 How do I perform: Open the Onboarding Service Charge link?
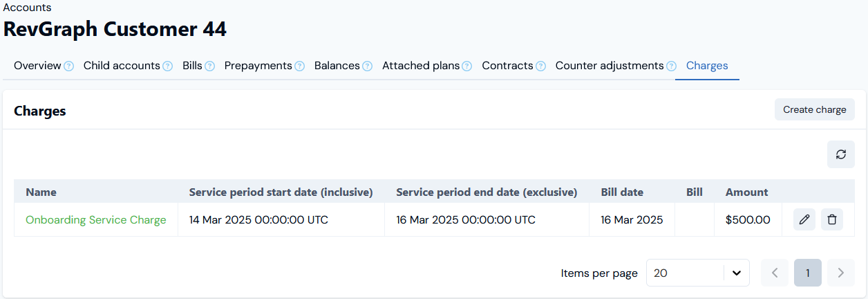(x=96, y=220)
